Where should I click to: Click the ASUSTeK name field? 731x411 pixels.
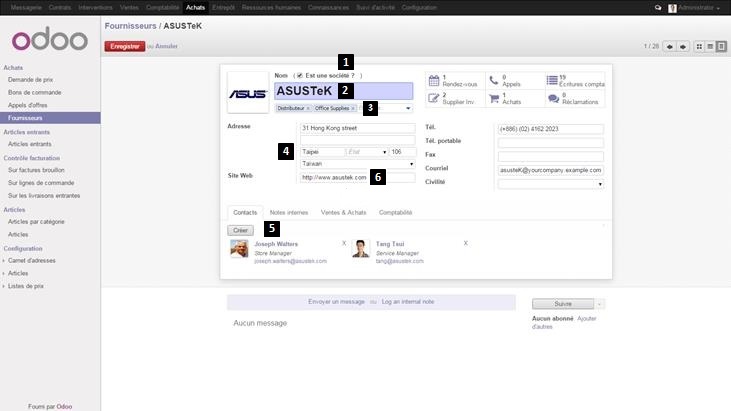tap(344, 91)
